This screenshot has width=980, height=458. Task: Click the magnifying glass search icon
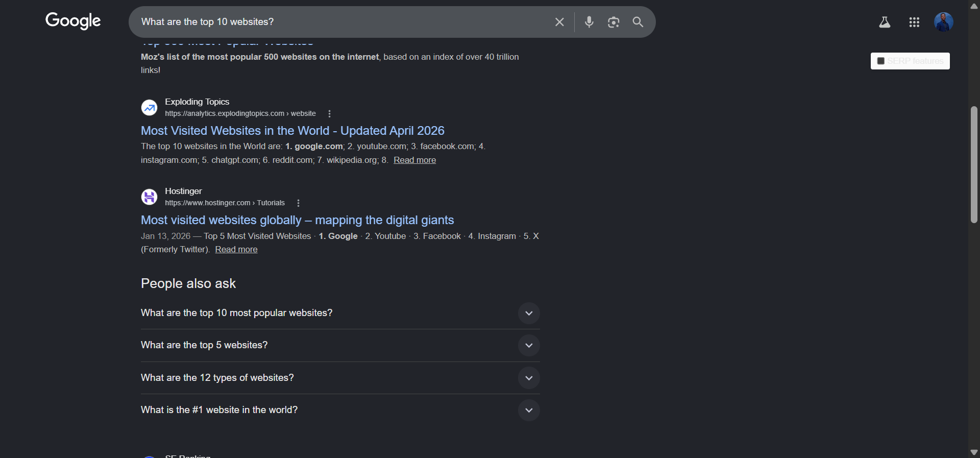click(x=638, y=22)
